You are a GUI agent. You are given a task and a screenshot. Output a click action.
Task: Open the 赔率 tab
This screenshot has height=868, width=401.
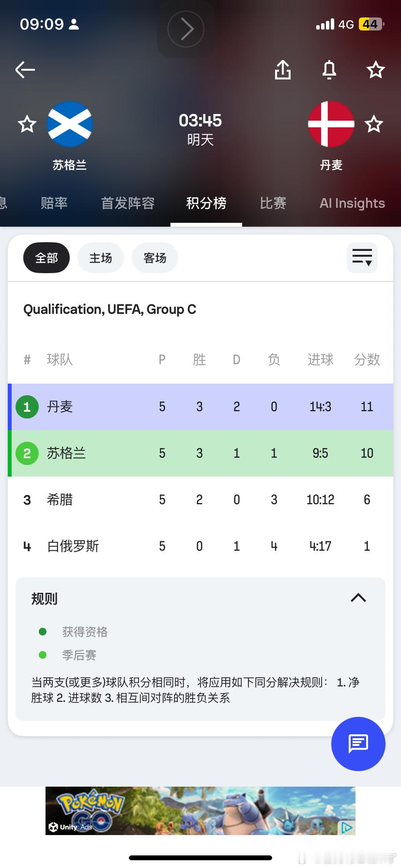pos(54,203)
